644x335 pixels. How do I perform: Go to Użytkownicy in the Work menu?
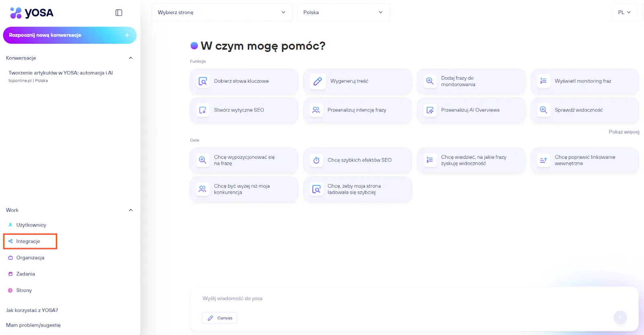[x=31, y=225]
